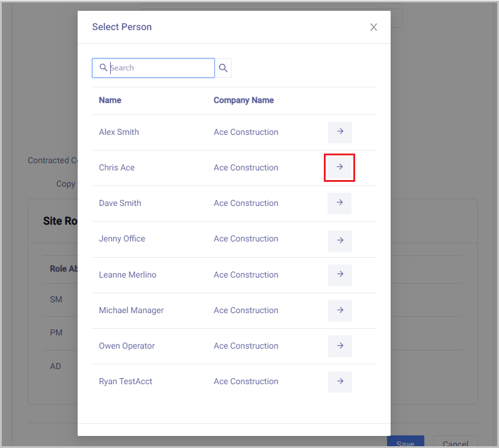The image size is (499, 448).
Task: Select Ryan TestAcct's arrow button
Action: (x=339, y=381)
